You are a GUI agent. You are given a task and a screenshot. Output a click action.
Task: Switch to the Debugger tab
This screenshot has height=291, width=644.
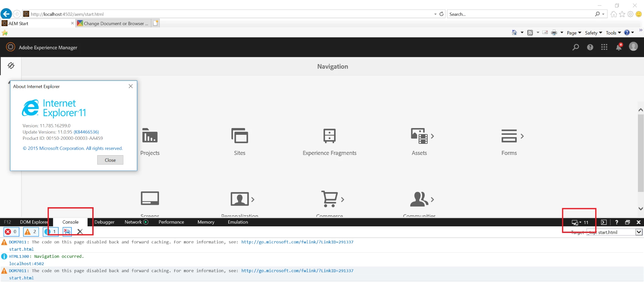[x=104, y=222]
